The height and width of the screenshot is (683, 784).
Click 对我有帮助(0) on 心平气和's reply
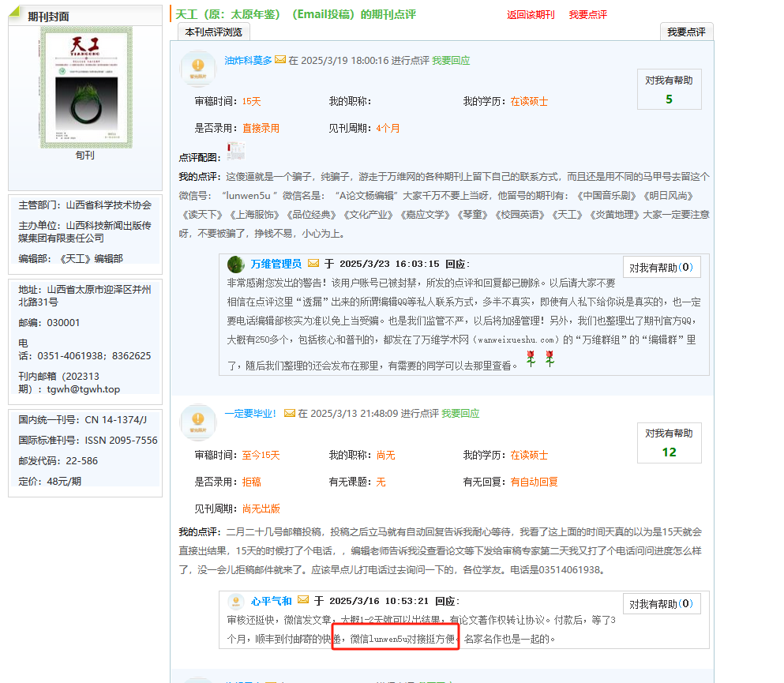click(661, 604)
